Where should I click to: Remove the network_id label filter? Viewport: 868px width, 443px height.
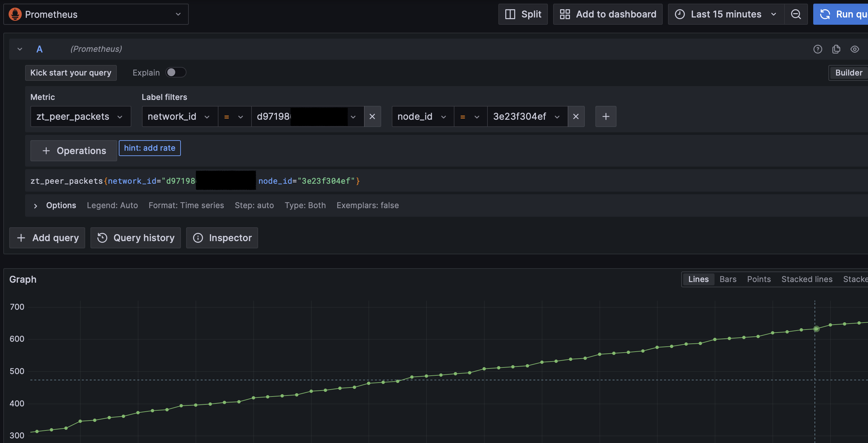click(x=372, y=116)
